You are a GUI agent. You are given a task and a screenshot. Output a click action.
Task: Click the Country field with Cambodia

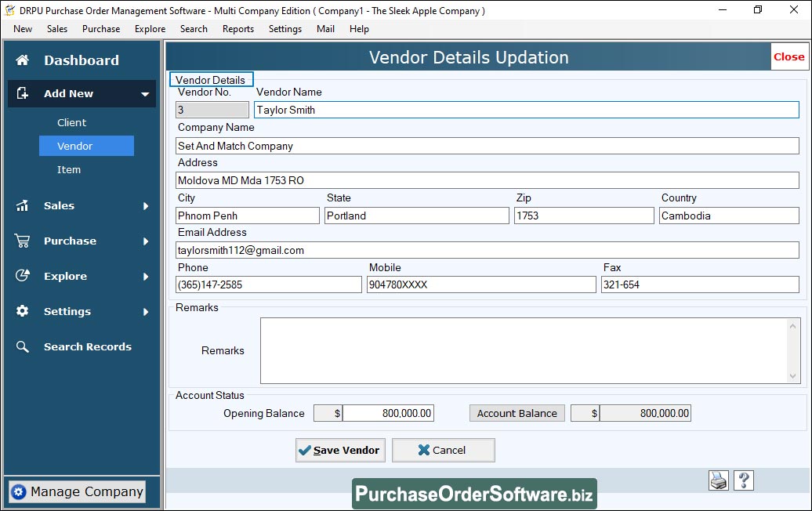[x=729, y=216]
